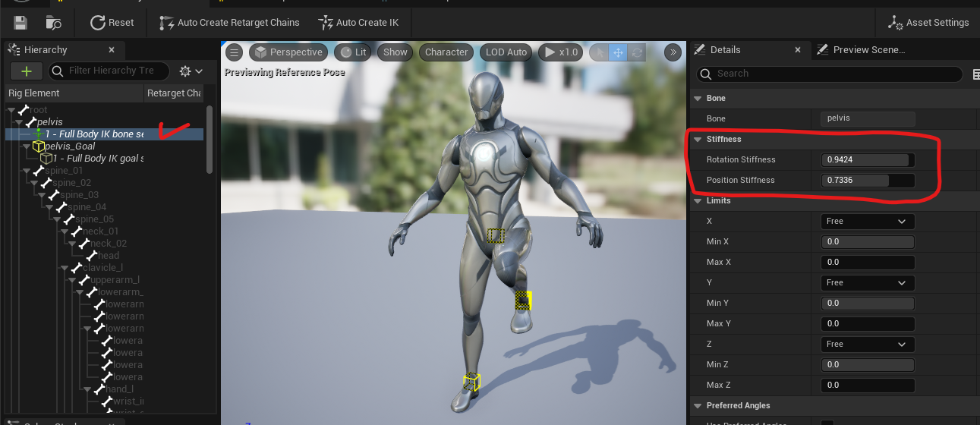Select the spine_03 bone

point(79,194)
